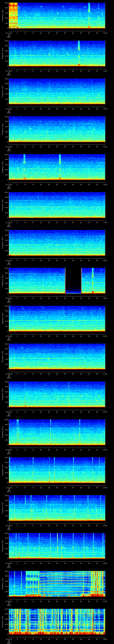Click the 22:00 end time label
The width and height of the screenshot is (114, 644).
[105, 412]
